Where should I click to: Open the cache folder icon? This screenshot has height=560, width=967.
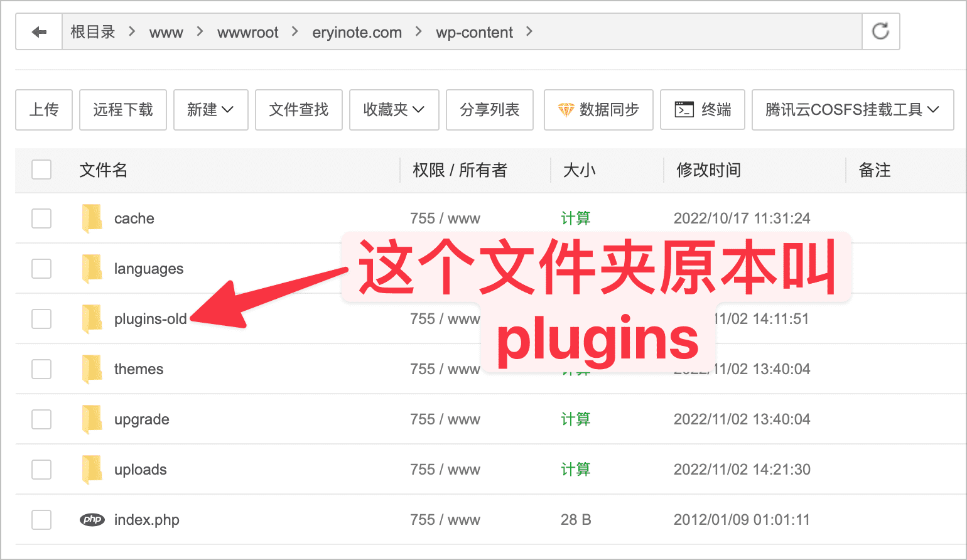pos(92,218)
